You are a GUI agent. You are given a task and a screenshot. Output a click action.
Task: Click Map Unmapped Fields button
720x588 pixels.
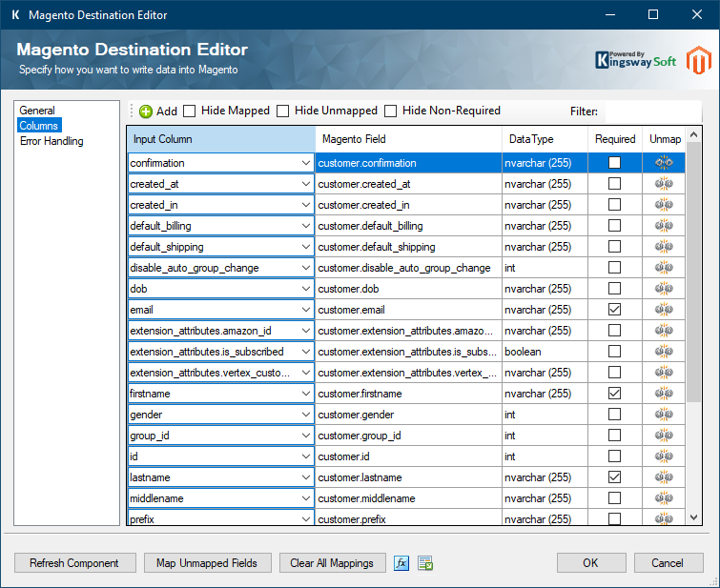(208, 563)
